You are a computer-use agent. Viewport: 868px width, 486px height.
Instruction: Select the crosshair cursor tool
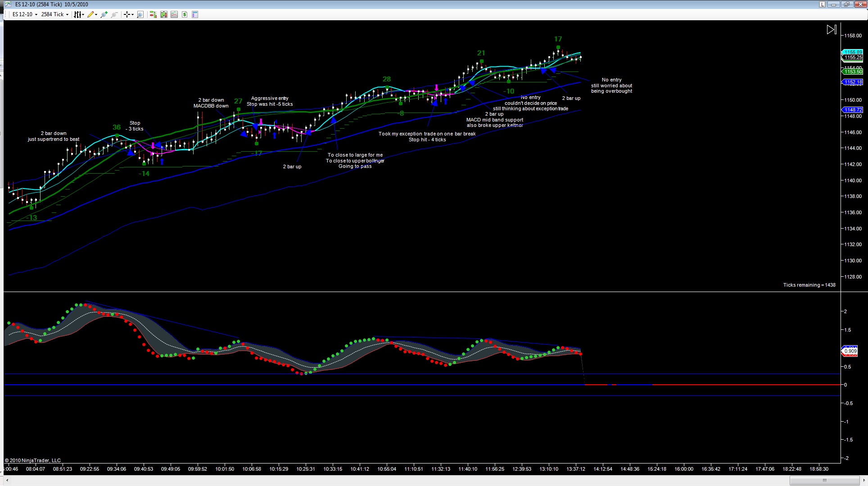point(127,14)
